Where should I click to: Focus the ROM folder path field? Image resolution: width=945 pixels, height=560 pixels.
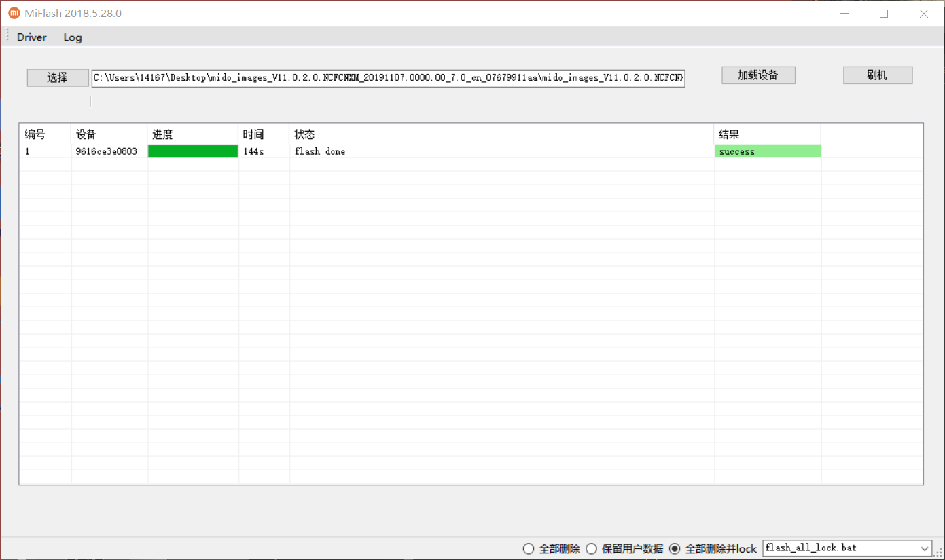pos(388,78)
